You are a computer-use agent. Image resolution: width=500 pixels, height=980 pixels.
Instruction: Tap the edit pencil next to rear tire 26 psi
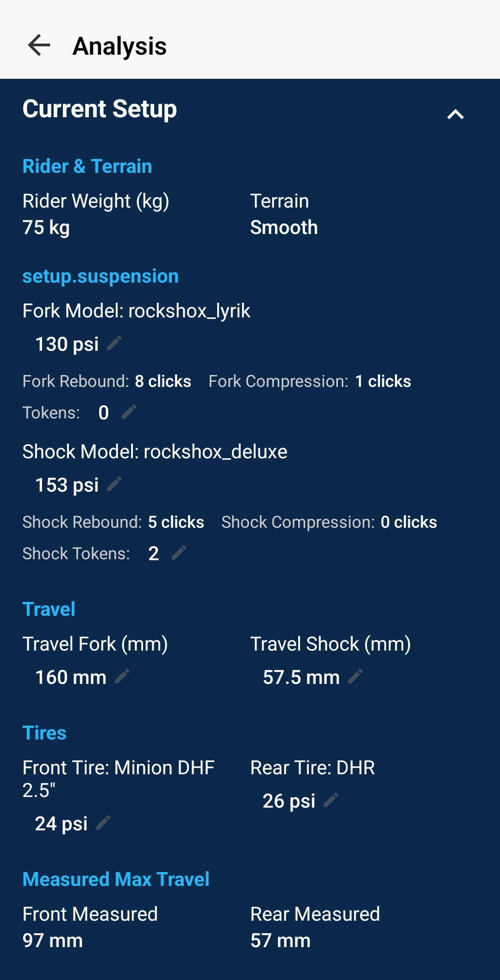point(331,800)
